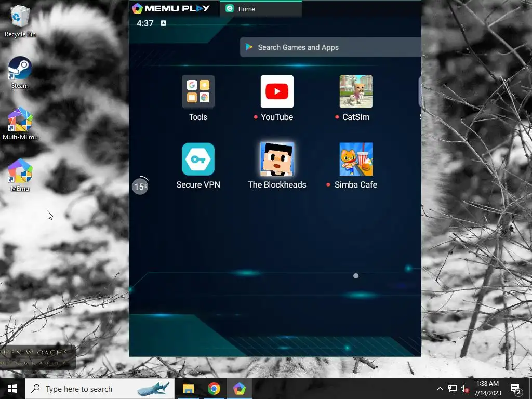Launch the Secure VPN app
Viewport: 532px width, 399px height.
coord(198,159)
